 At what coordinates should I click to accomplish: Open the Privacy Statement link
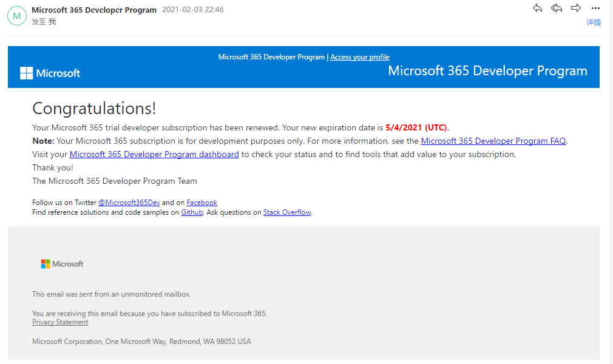click(60, 322)
